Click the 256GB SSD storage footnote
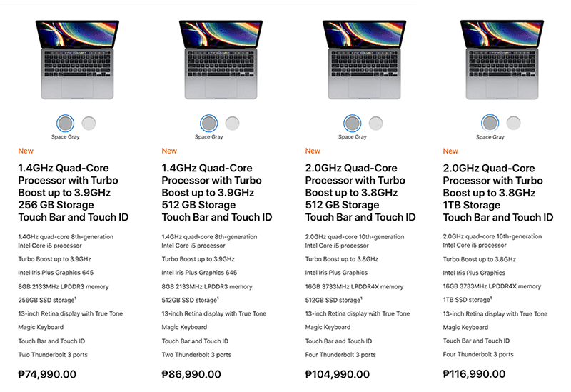Image resolution: width=571 pixels, height=392 pixels. pos(75,298)
